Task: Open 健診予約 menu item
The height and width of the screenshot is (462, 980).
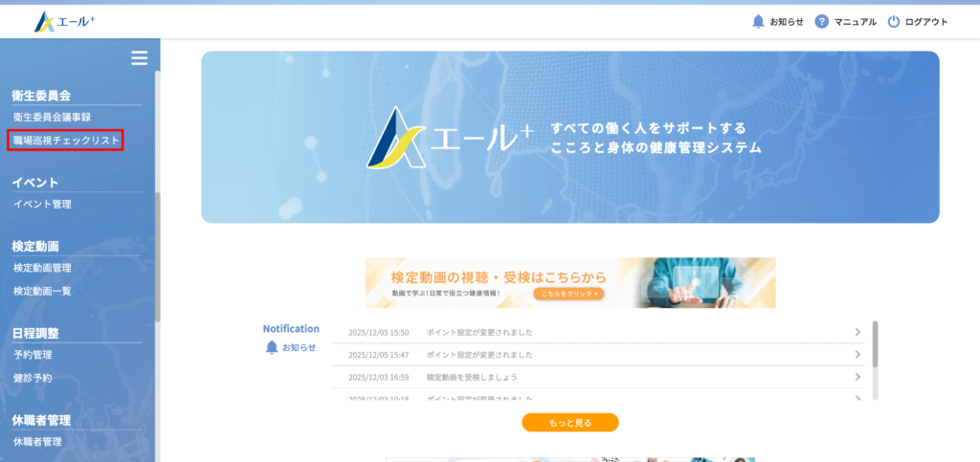Action: coord(33,378)
